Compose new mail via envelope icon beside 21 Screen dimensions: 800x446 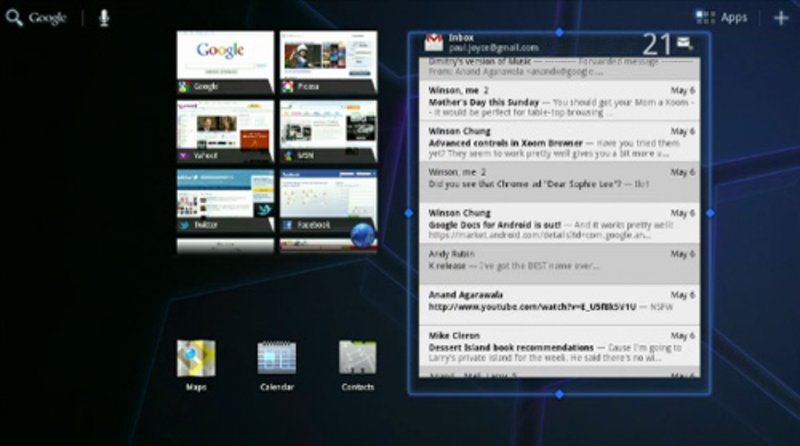(x=685, y=43)
